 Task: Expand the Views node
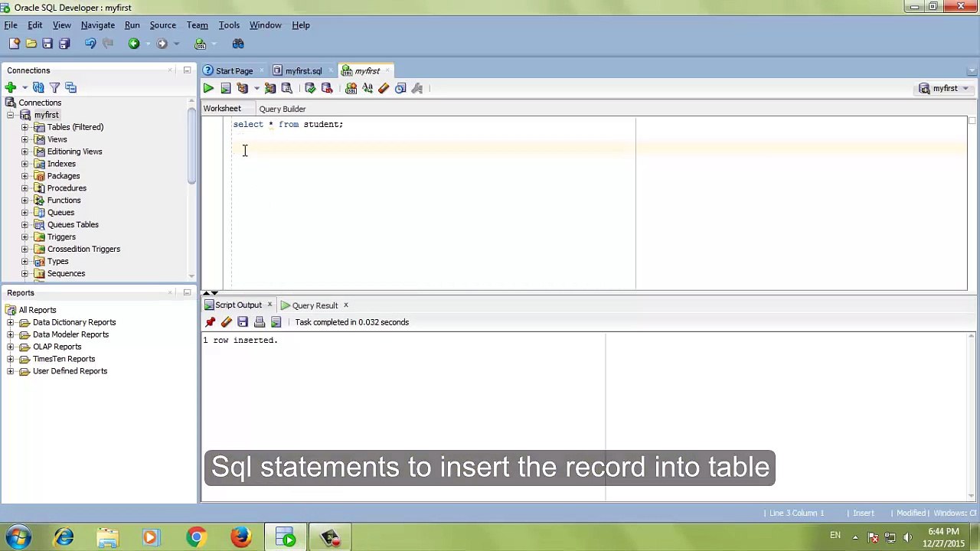[x=24, y=139]
